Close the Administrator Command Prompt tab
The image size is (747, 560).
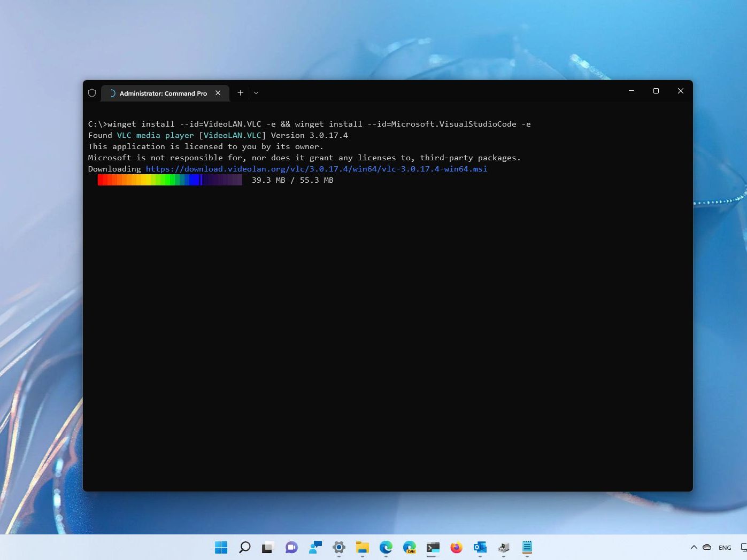click(x=218, y=93)
